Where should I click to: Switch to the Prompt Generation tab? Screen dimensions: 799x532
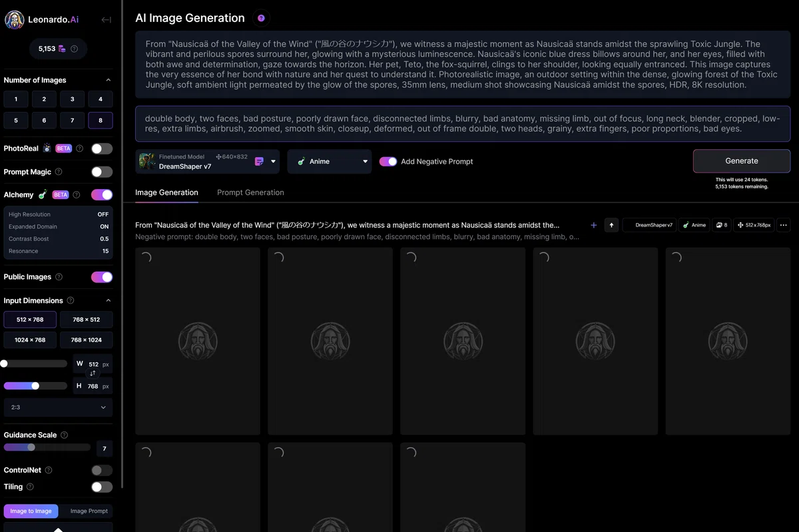tap(250, 192)
